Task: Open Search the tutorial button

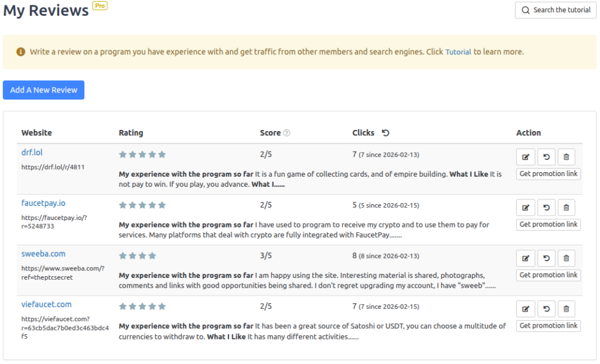Action: coord(555,10)
